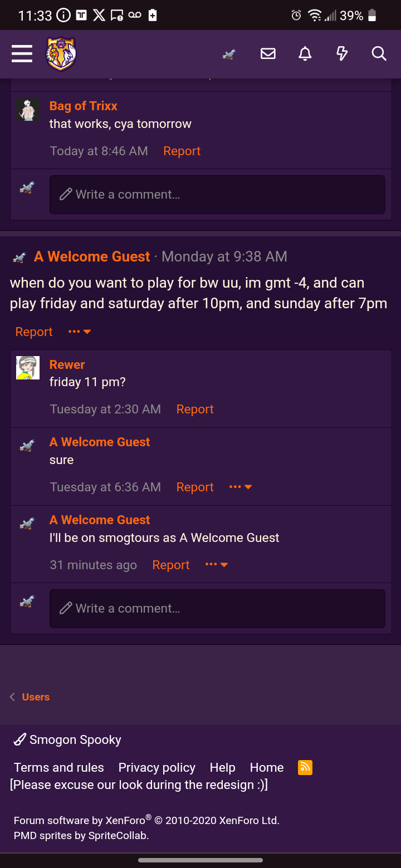Expand options dropdown on the 'sure' comment

(x=241, y=487)
